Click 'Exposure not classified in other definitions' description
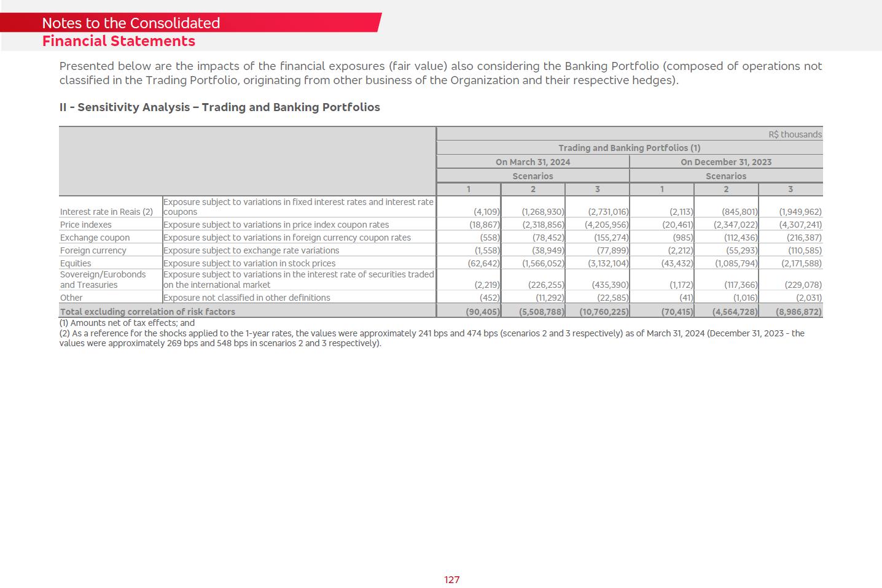Image resolution: width=882 pixels, height=588 pixels. pos(246,298)
